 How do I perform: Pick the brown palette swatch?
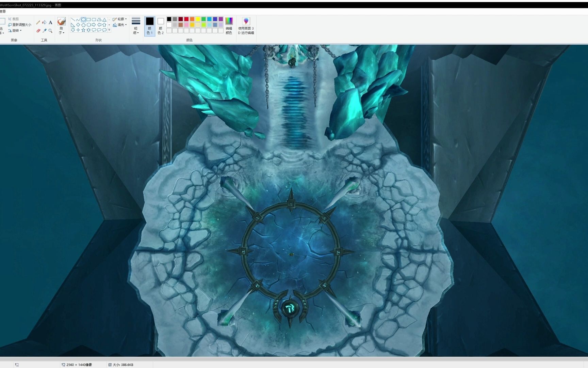[181, 25]
